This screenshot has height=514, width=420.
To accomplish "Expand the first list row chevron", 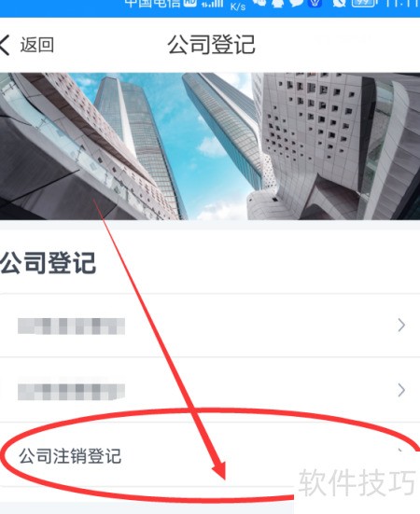I will [401, 326].
